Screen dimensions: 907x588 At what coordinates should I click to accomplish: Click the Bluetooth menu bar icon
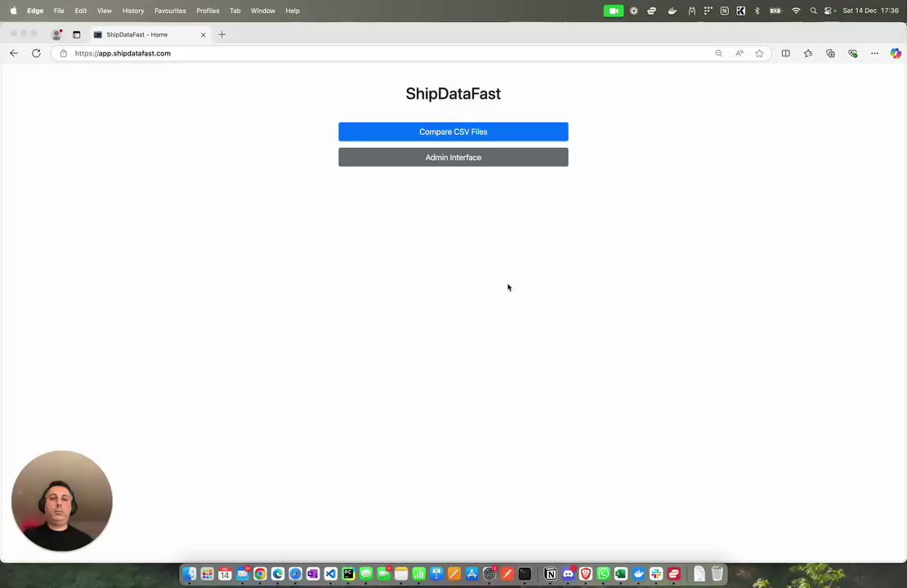point(757,11)
